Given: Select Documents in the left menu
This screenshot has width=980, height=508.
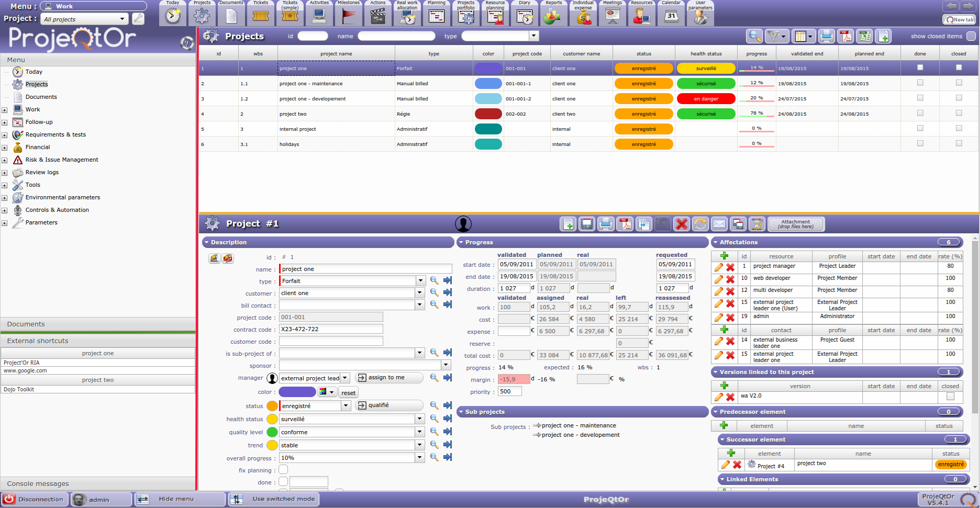Looking at the screenshot, I should pyautogui.click(x=41, y=97).
